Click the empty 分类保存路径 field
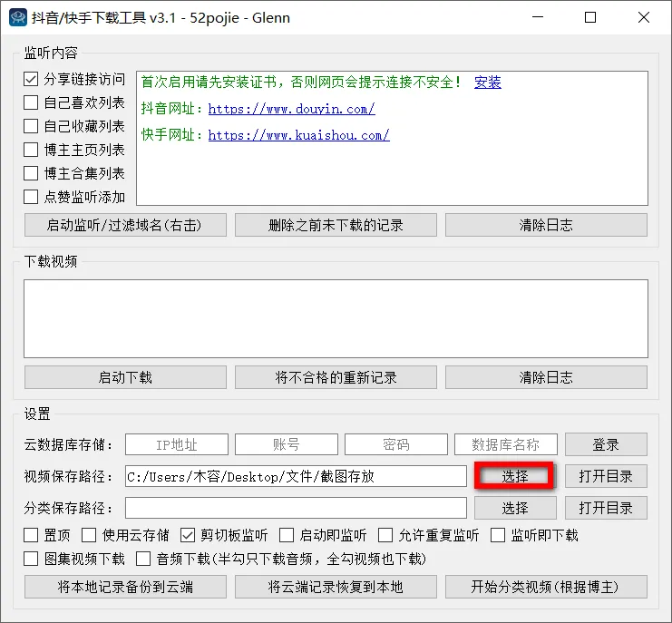The image size is (672, 623). coord(296,508)
